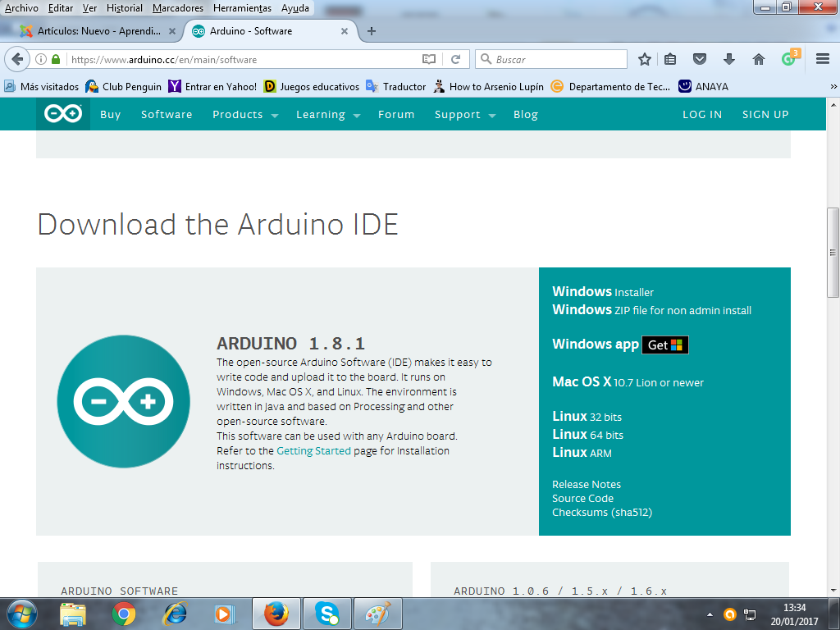Click the taskbar clock showing 13:34
This screenshot has height=630, width=840.
click(x=794, y=614)
